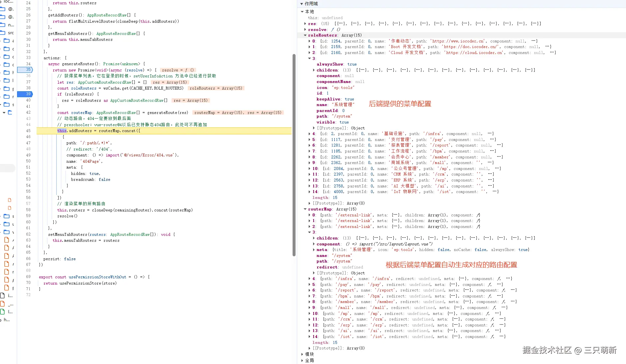Expand roleRouters item 0 named 作者动态
The image size is (626, 364).
[x=309, y=41]
